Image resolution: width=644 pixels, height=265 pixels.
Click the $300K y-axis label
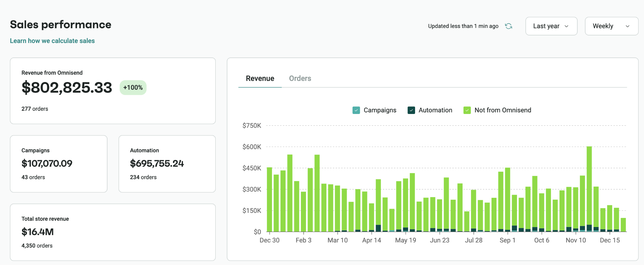(252, 189)
